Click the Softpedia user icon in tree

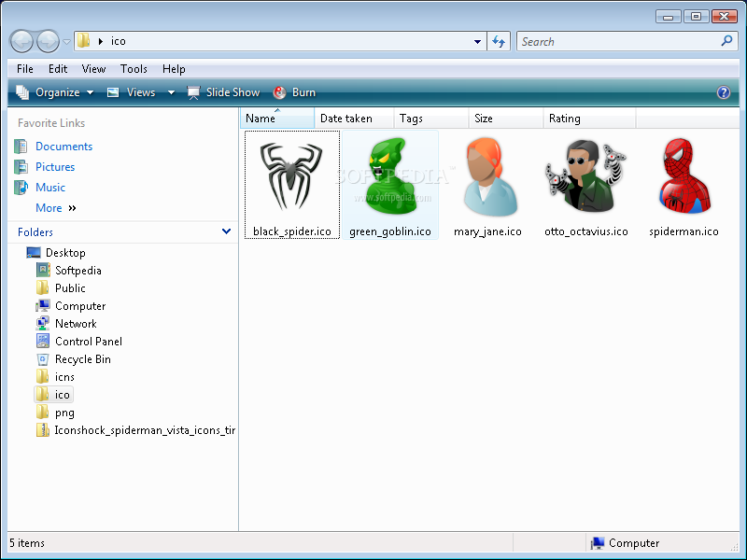coord(43,270)
